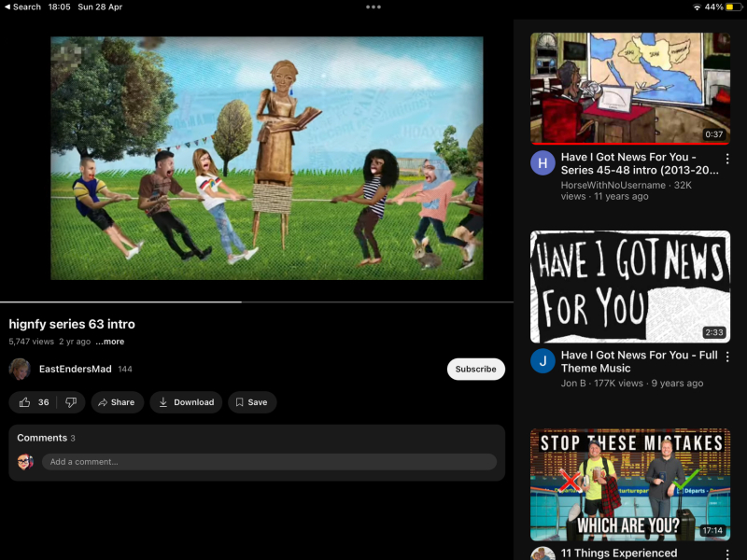Open Series 45-48 intro video thumbnail
This screenshot has width=747, height=560.
click(x=629, y=88)
